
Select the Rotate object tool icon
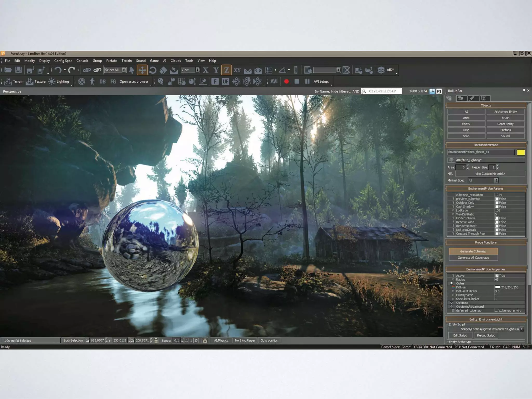pyautogui.click(x=153, y=70)
